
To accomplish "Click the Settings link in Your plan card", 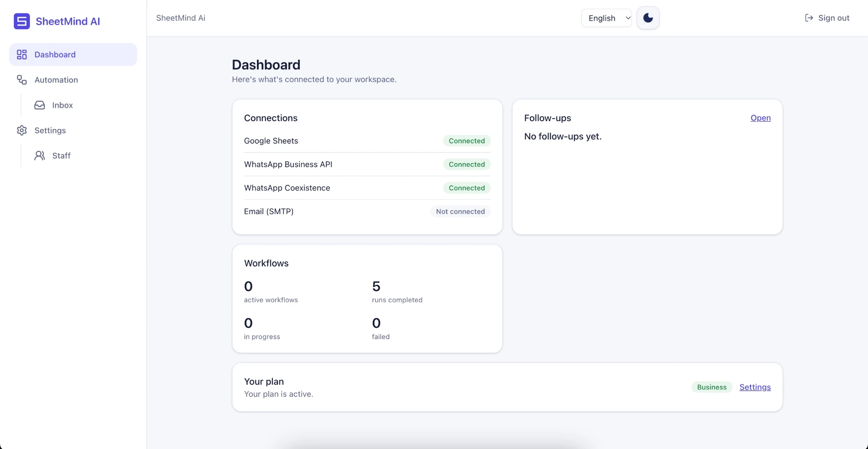I will point(755,387).
